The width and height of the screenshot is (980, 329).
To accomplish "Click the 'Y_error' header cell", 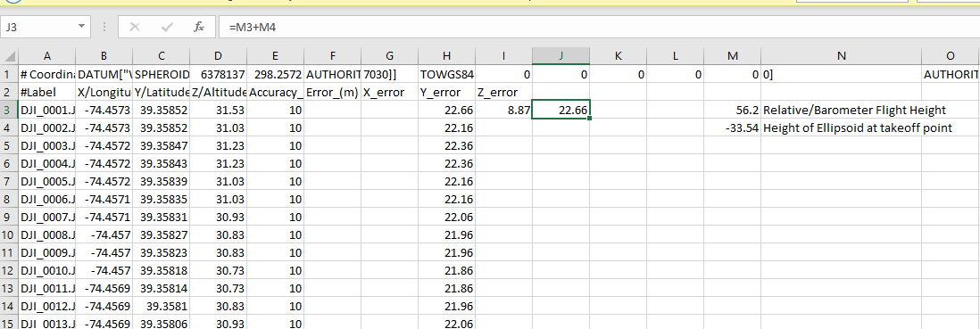I will [446, 93].
